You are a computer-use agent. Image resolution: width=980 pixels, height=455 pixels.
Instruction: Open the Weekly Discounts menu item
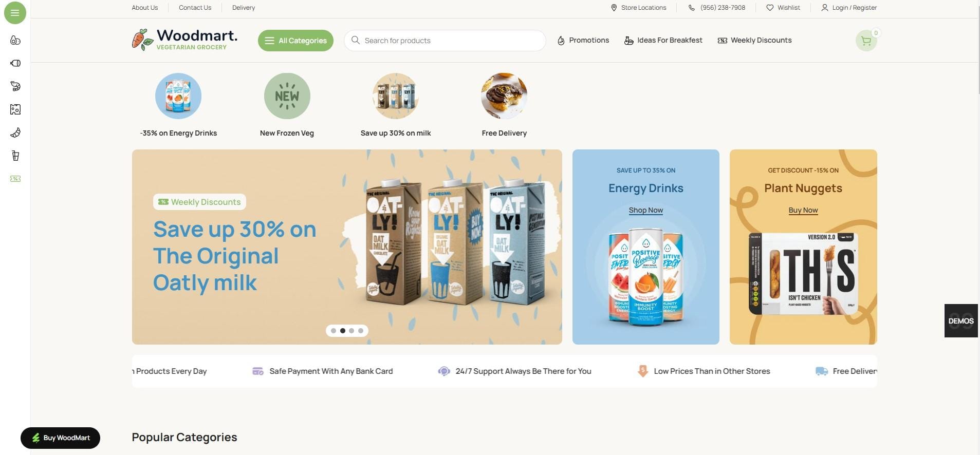[754, 40]
